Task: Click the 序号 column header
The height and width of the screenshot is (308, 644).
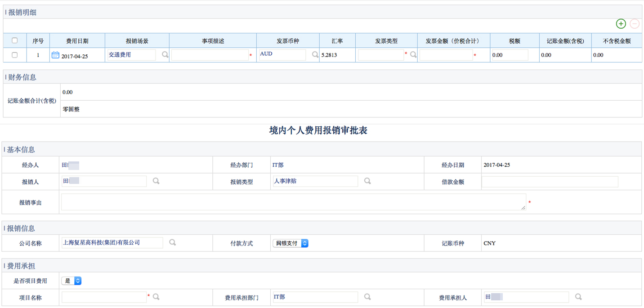Action: click(38, 41)
